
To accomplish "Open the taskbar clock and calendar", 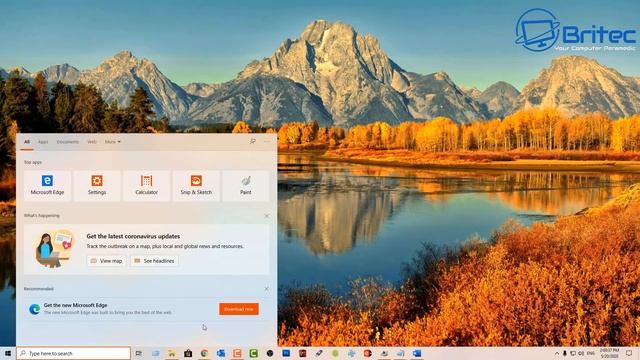I will [x=610, y=353].
